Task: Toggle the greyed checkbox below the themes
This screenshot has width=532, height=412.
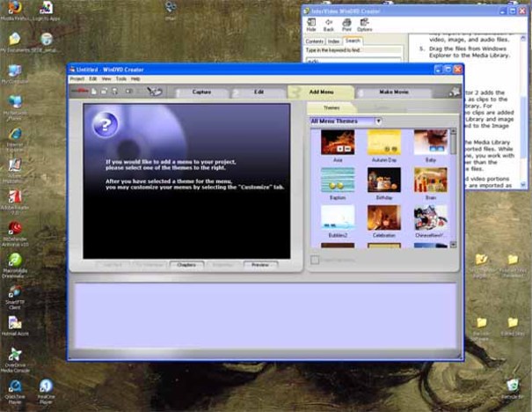Action: tap(315, 260)
